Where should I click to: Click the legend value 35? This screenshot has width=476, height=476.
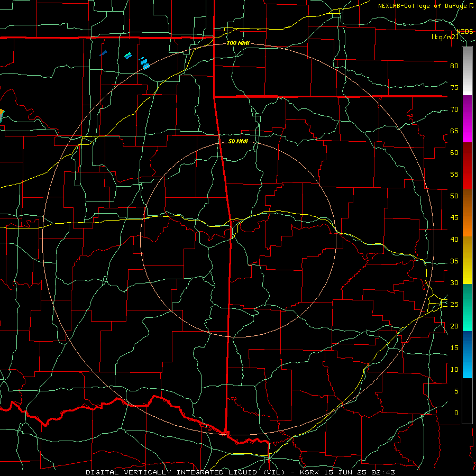(454, 261)
